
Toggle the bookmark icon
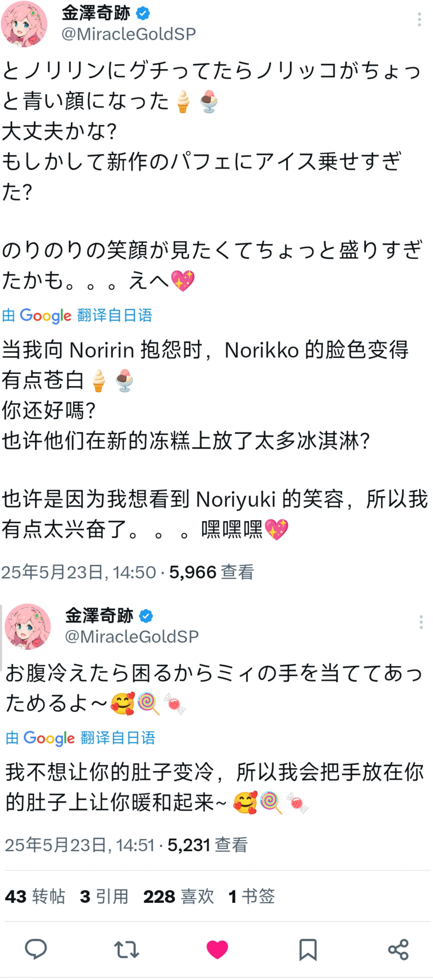click(x=308, y=950)
